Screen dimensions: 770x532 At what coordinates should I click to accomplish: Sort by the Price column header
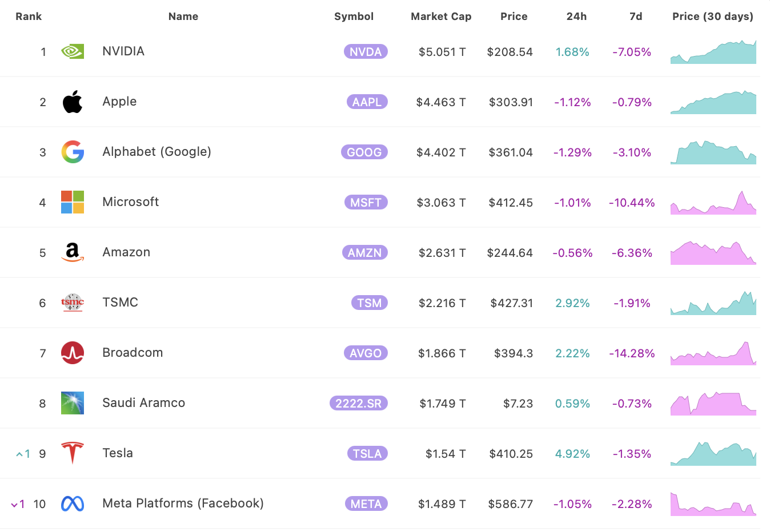click(514, 17)
